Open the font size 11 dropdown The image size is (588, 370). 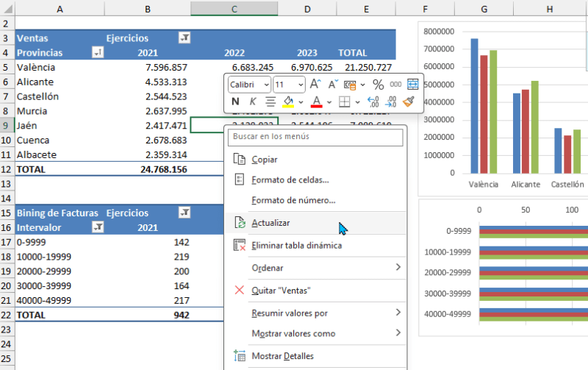(x=301, y=85)
